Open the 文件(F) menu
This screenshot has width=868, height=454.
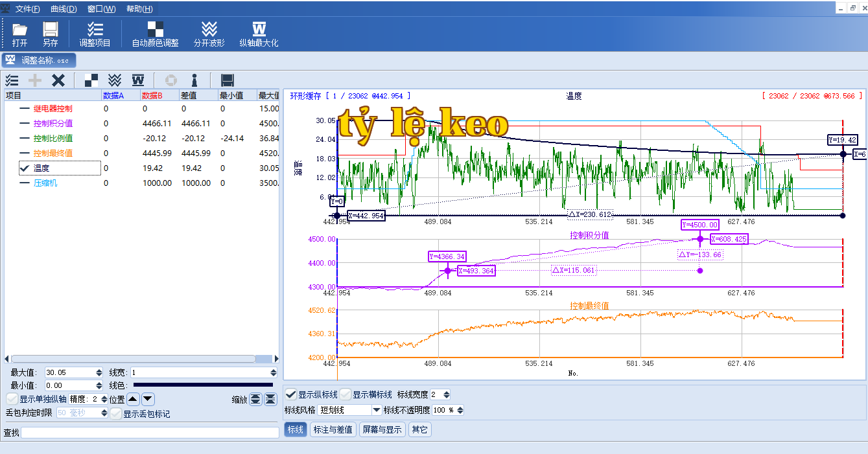point(27,9)
